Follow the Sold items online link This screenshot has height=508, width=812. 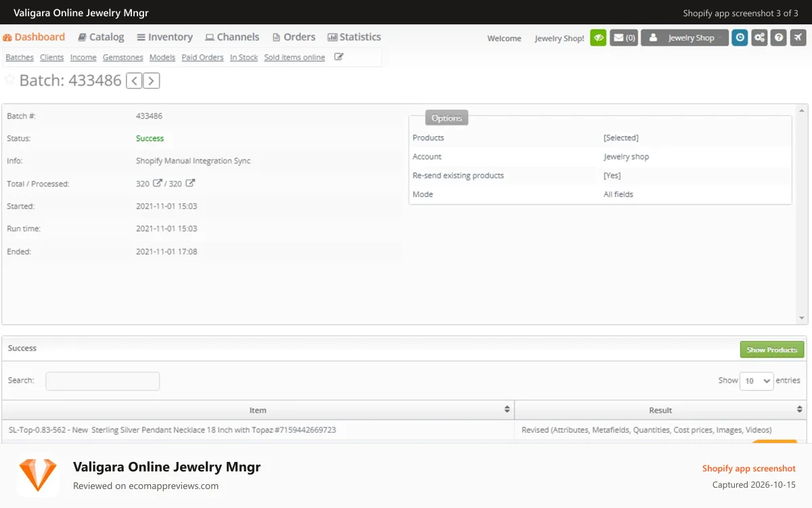point(294,58)
